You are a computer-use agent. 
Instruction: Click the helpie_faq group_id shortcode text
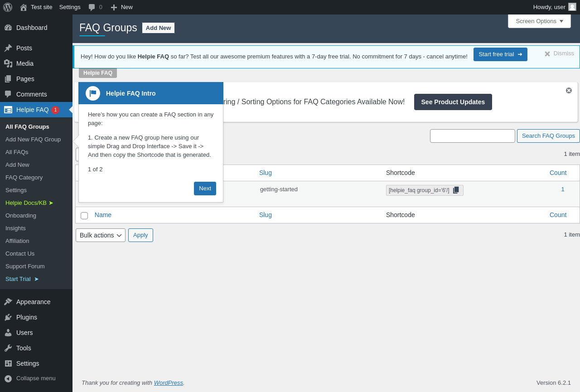click(419, 190)
